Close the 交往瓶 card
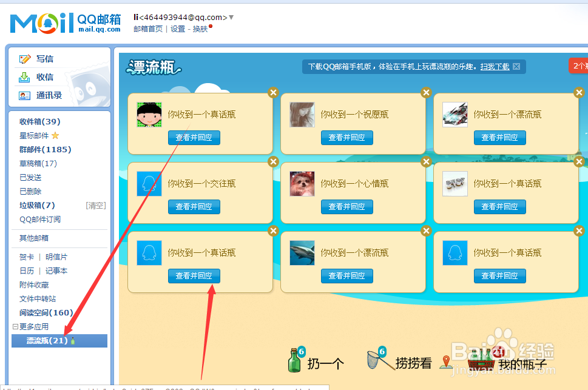The width and height of the screenshot is (588, 390). 274,161
